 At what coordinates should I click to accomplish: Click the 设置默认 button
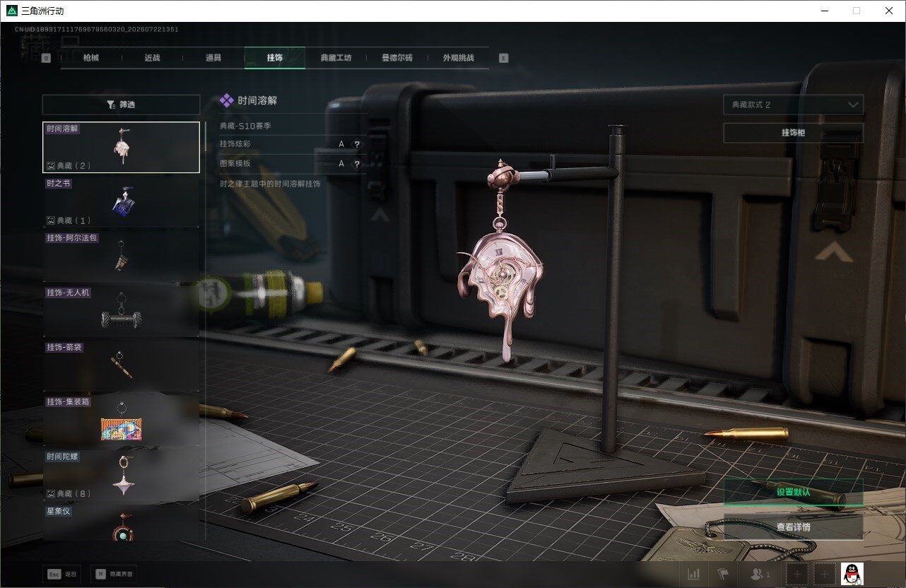[793, 493]
